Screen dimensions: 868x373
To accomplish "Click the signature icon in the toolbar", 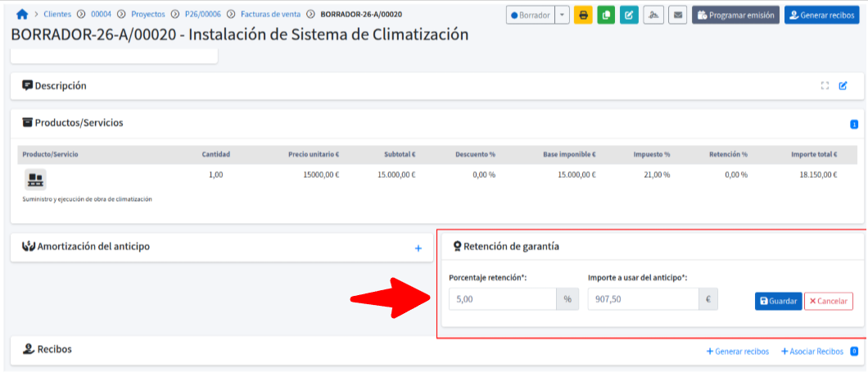I will click(x=653, y=15).
